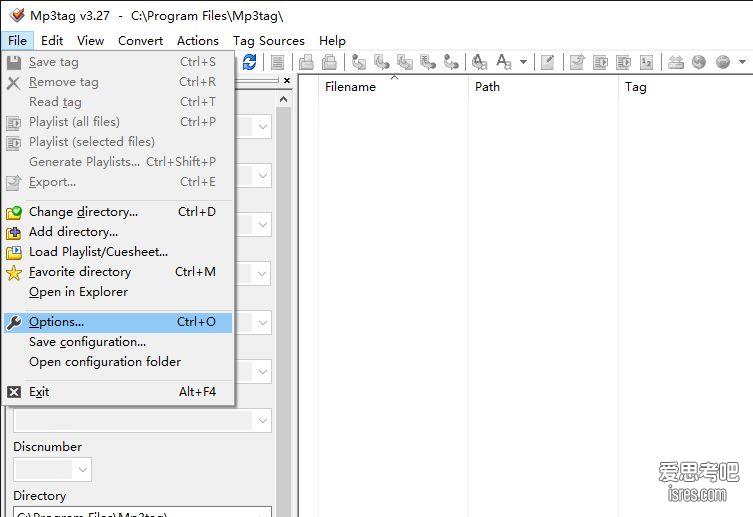The width and height of the screenshot is (753, 517).
Task: Click the X icon beside Exit
Action: [x=13, y=392]
